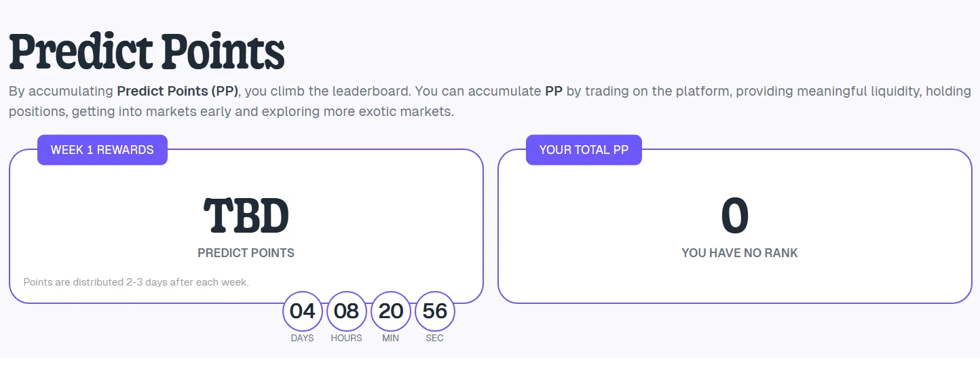Click the YOU HAVE NO RANK text
The width and height of the screenshot is (980, 367).
740,253
